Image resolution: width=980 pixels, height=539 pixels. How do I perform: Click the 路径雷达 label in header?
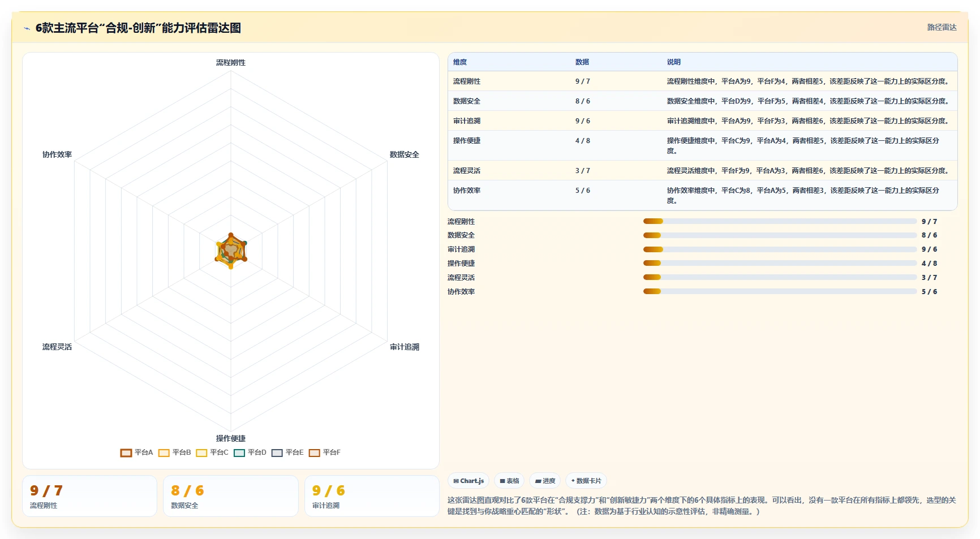pos(942,27)
